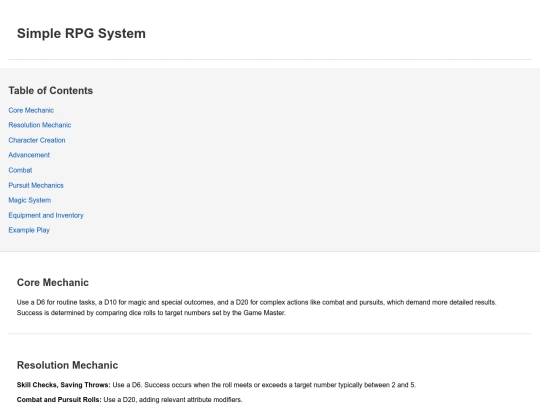Click the bold Combat and Pursuit Rolls label
This screenshot has height=405, width=540.
click(59, 399)
